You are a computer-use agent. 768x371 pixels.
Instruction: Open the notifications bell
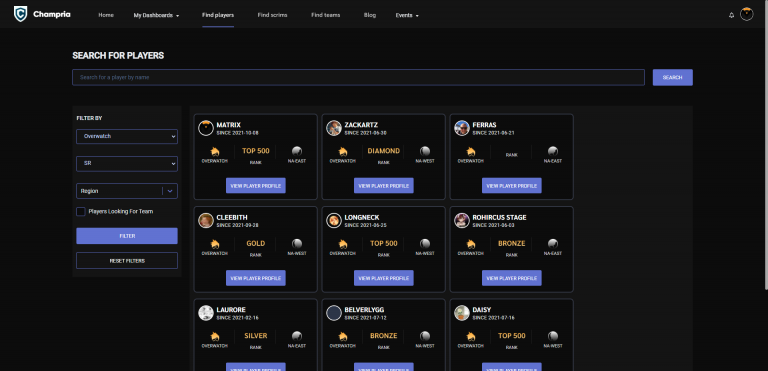(x=732, y=15)
